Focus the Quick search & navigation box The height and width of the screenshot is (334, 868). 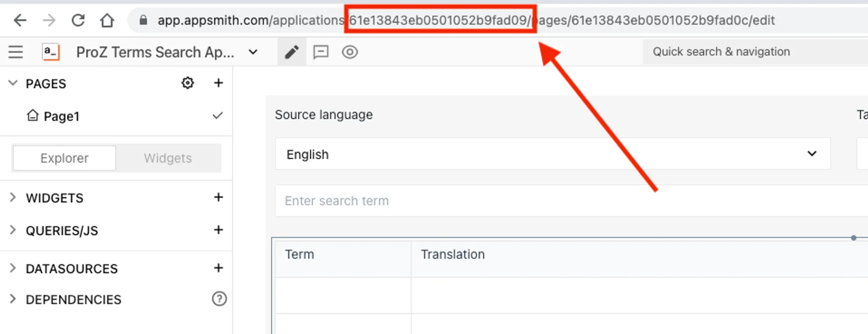pyautogui.click(x=755, y=52)
